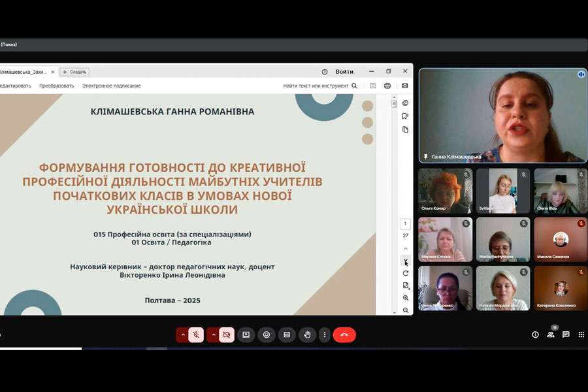Click the Создать new tab button
The width and height of the screenshot is (588, 392).
click(74, 72)
